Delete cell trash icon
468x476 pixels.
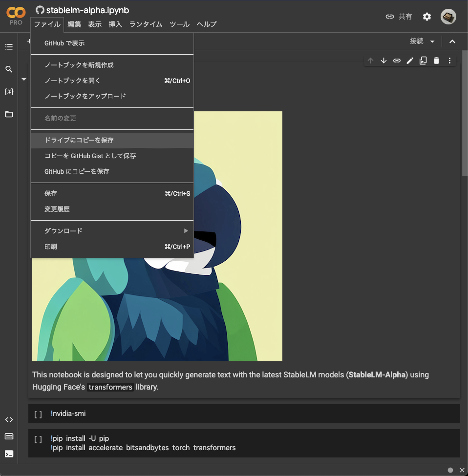point(436,61)
